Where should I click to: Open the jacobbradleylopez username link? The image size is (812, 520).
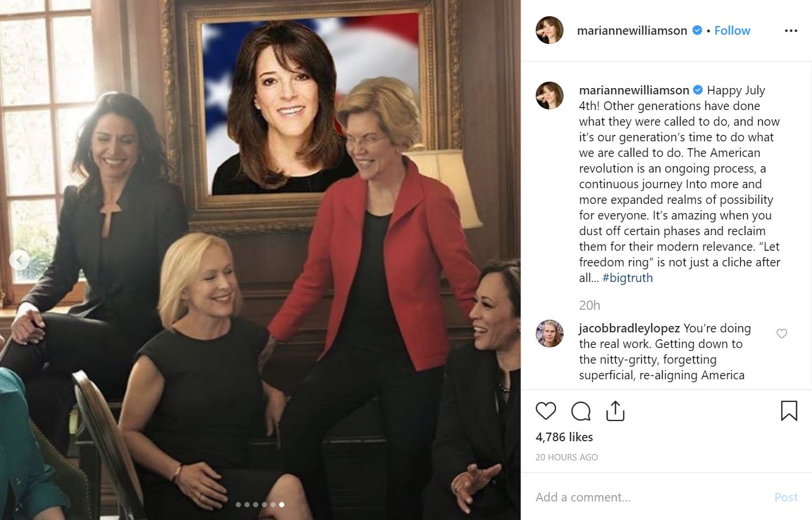630,328
